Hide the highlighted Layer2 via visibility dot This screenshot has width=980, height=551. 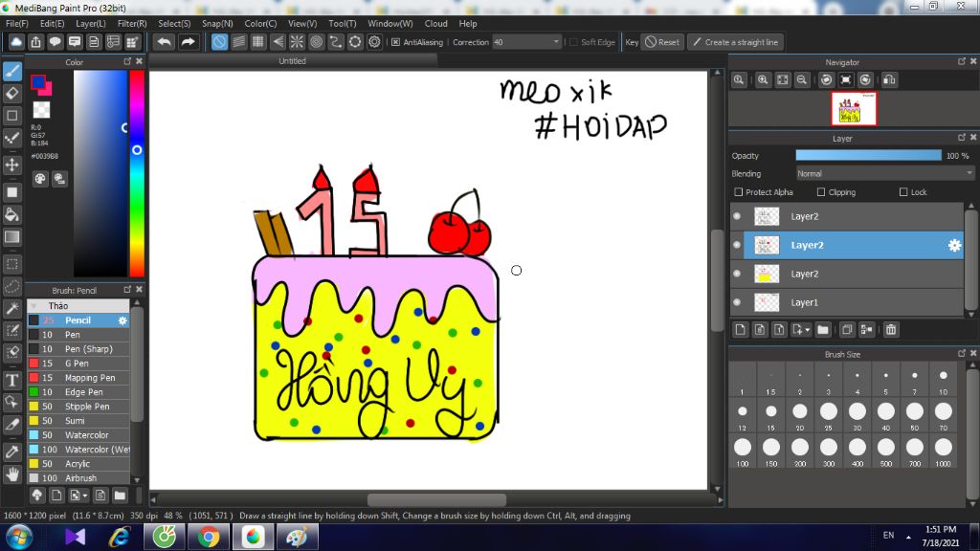pos(737,245)
